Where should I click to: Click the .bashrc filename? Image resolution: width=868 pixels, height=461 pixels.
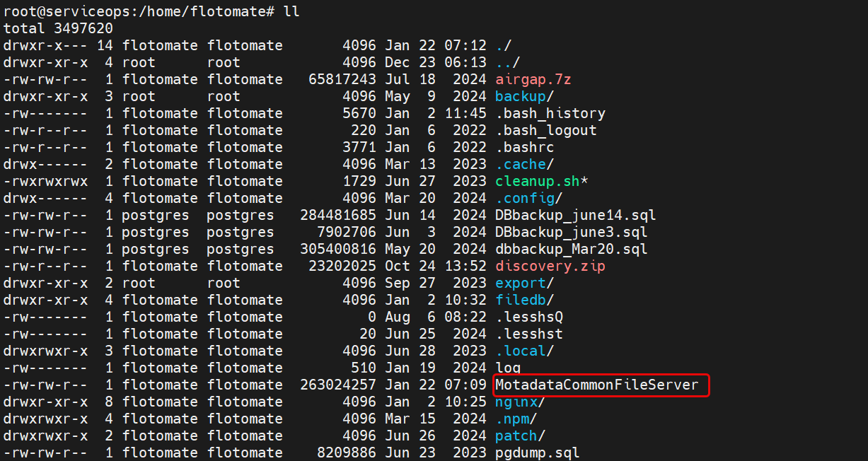pyautogui.click(x=524, y=147)
